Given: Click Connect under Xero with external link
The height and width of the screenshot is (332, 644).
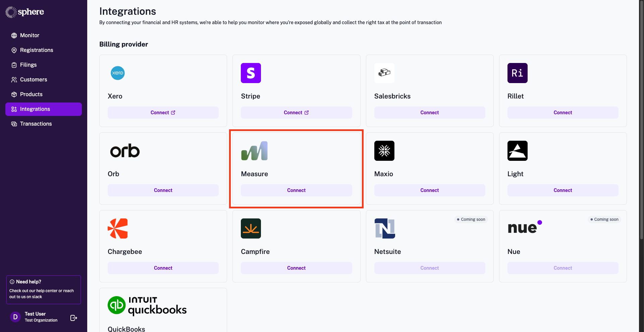Looking at the screenshot, I should tap(163, 113).
